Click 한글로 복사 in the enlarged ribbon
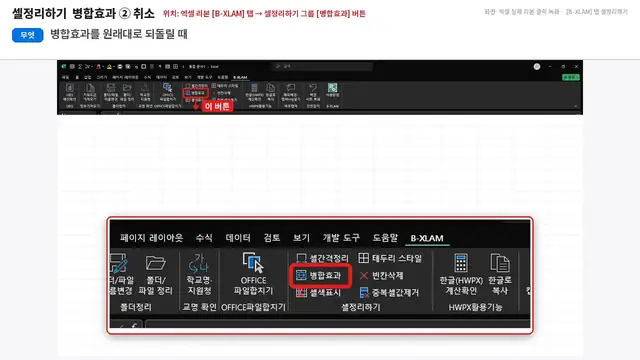Image resolution: width=640 pixels, height=360 pixels. (500, 274)
